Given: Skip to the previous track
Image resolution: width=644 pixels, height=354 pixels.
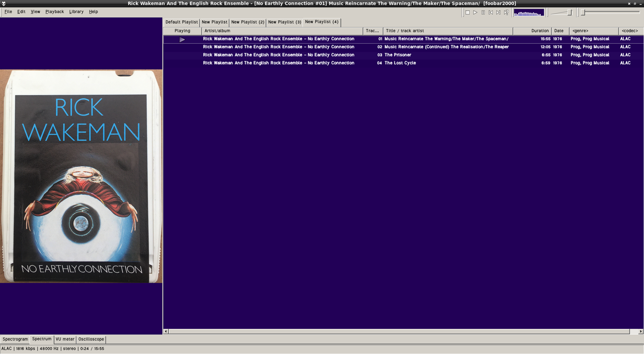Looking at the screenshot, I should tap(491, 12).
